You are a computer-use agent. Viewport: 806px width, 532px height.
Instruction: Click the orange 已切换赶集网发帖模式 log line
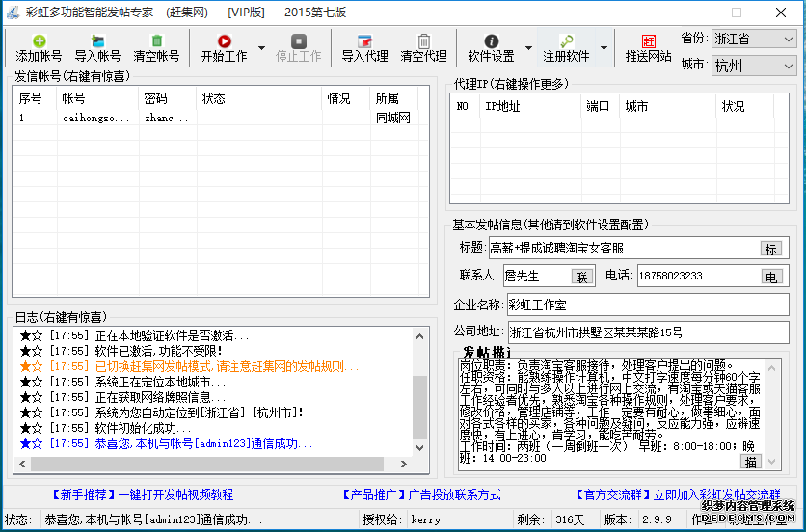(190, 367)
